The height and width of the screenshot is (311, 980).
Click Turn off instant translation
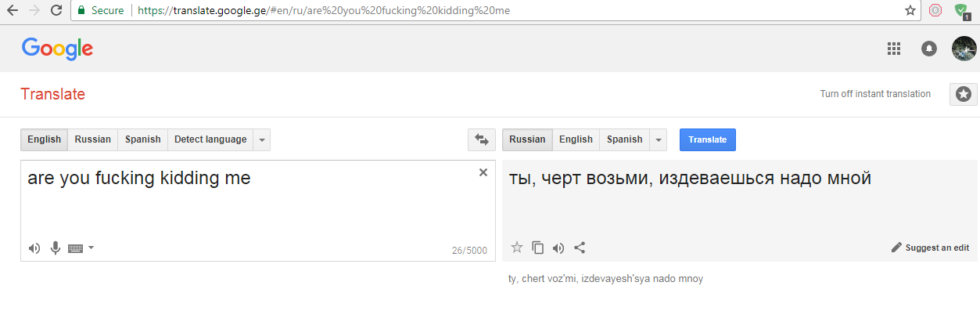pyautogui.click(x=875, y=94)
